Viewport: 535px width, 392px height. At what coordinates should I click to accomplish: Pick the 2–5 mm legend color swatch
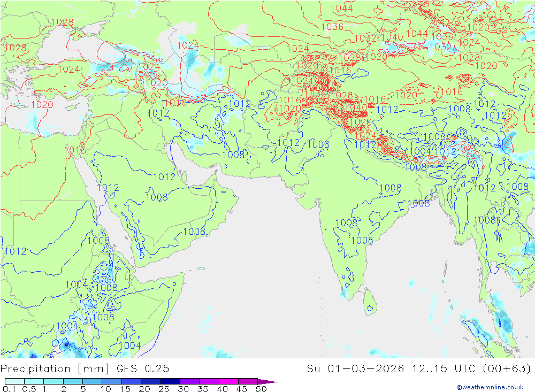(73, 381)
